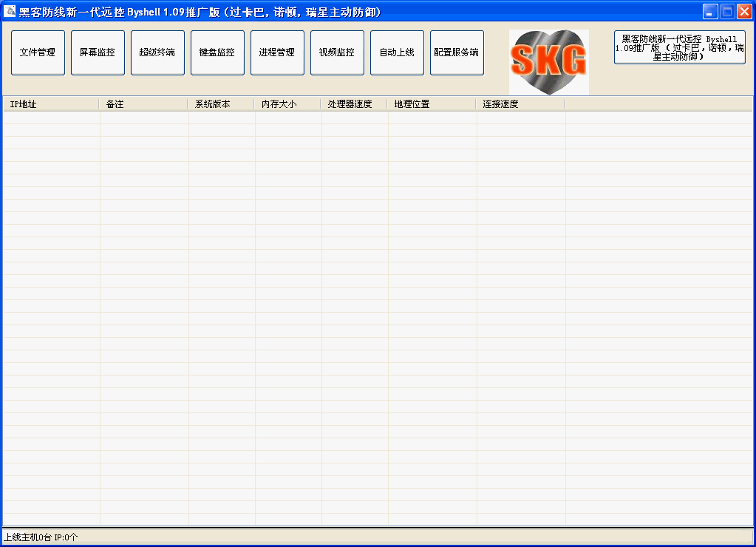Click the application icon in the title bar
756x547 pixels.
(10, 11)
